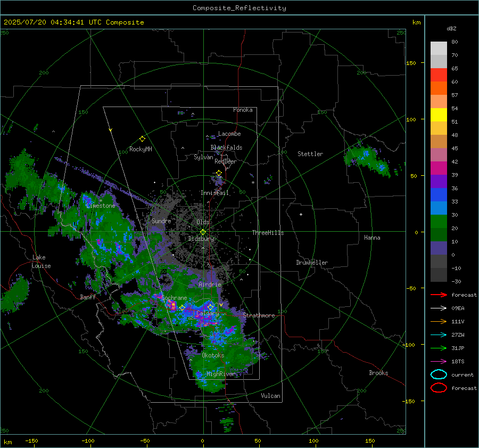This screenshot has width=479, height=448.
Task: Select the 20 dBZ green color swatch
Action: point(439,221)
